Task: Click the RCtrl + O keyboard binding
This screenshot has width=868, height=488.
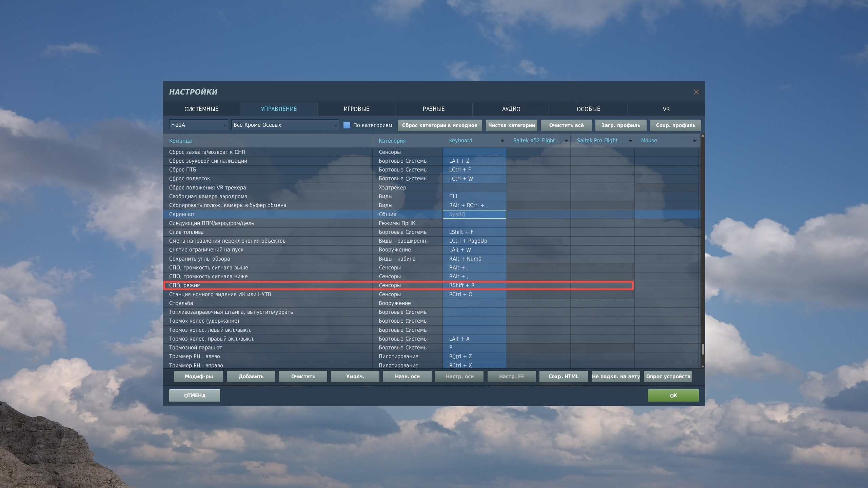Action: click(474, 294)
